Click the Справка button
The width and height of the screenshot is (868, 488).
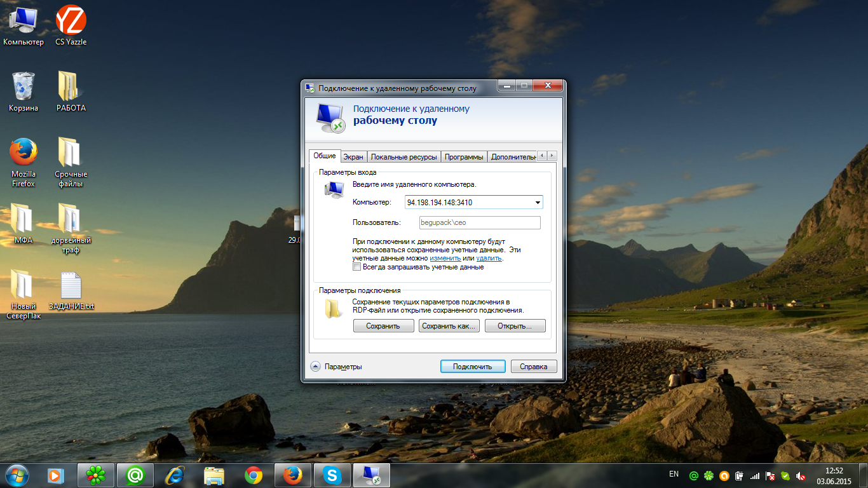click(534, 367)
